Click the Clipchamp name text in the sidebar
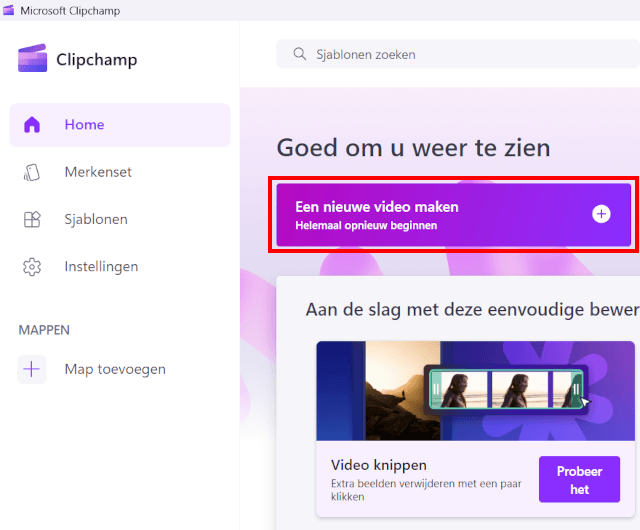The height and width of the screenshot is (530, 640). click(x=96, y=60)
